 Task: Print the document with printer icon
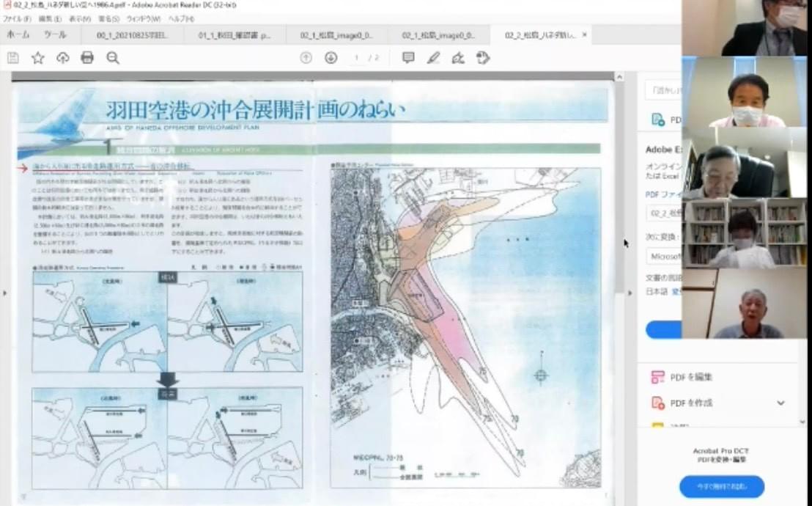click(x=87, y=58)
